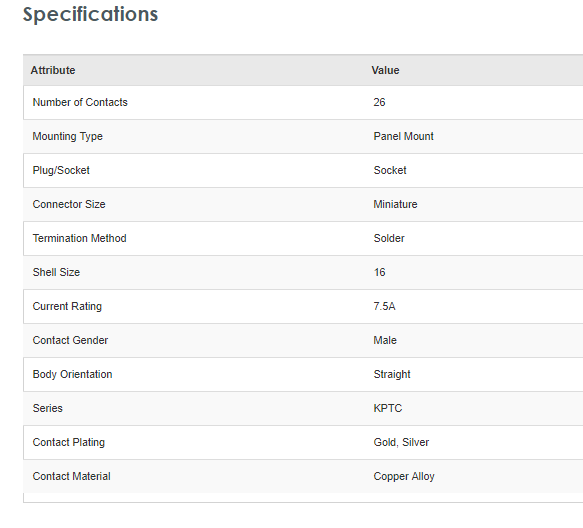Click the KPTC series value
The image size is (583, 528).
388,408
